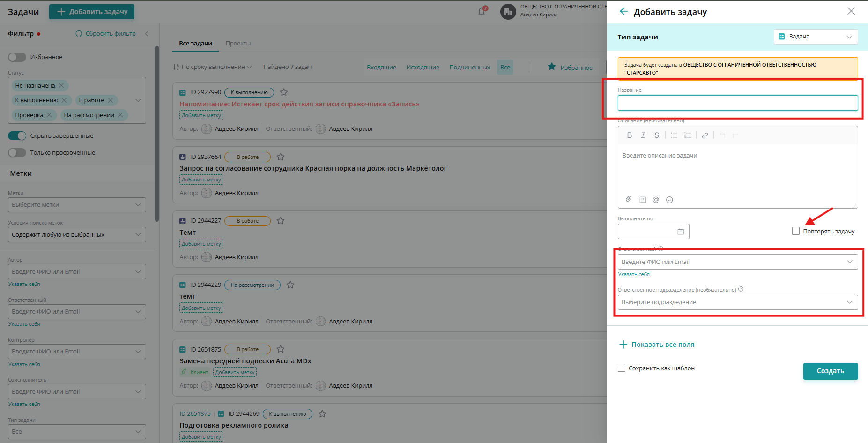Collapse the filter sidebar with the chevron
The width and height of the screenshot is (868, 443).
147,34
